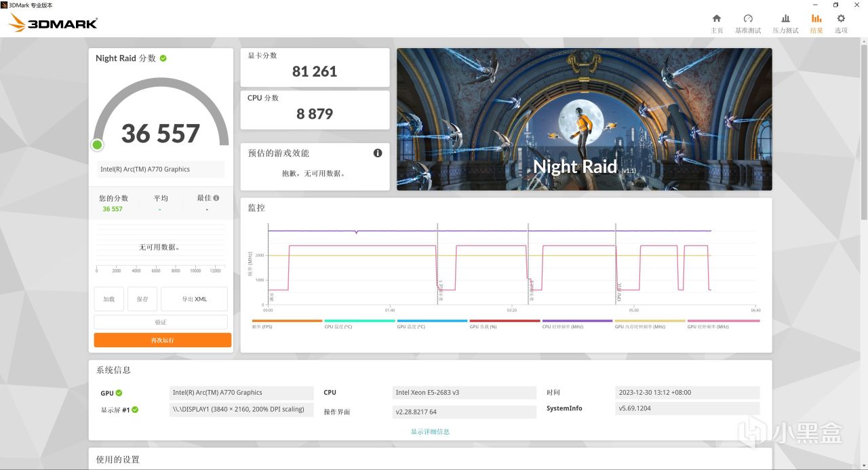Click the Night Raid banner image
868x470 pixels.
pyautogui.click(x=584, y=119)
